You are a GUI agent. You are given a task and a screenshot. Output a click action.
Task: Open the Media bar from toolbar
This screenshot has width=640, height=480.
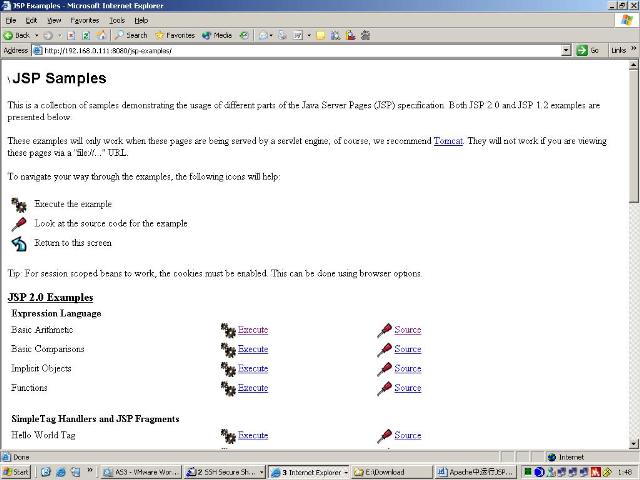217,36
